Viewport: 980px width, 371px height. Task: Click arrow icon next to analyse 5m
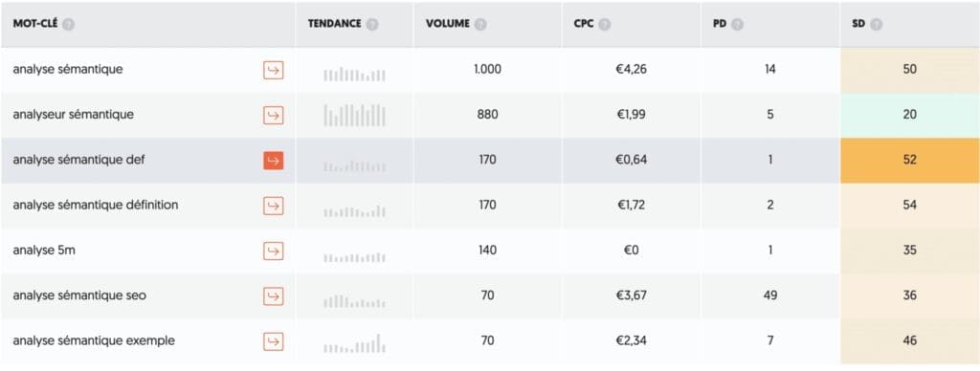coord(273,251)
